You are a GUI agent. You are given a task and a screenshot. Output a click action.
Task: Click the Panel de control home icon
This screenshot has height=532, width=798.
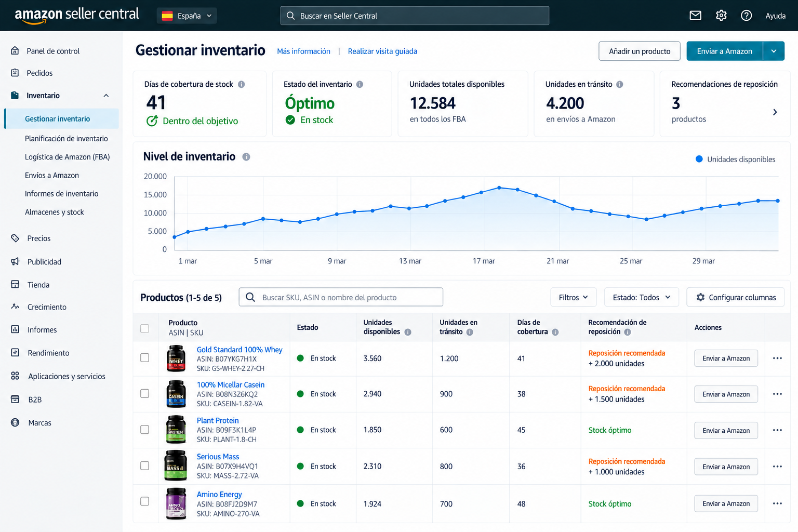(x=15, y=51)
